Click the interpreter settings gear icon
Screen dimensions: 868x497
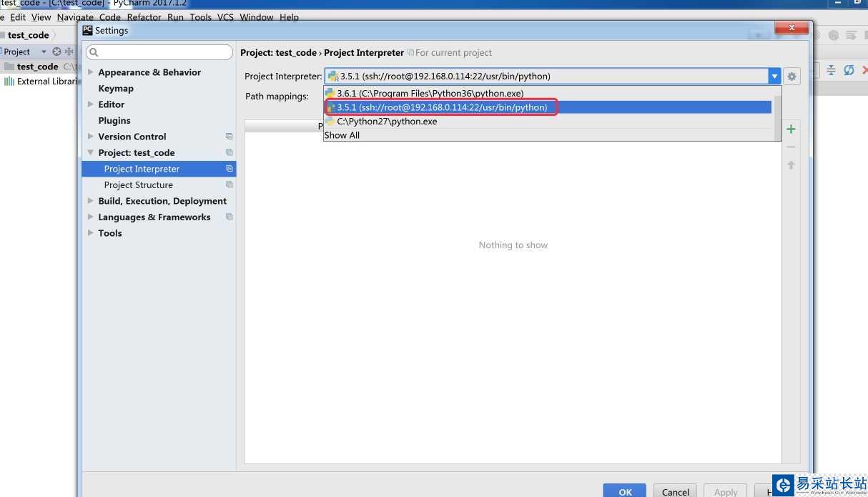pos(791,77)
